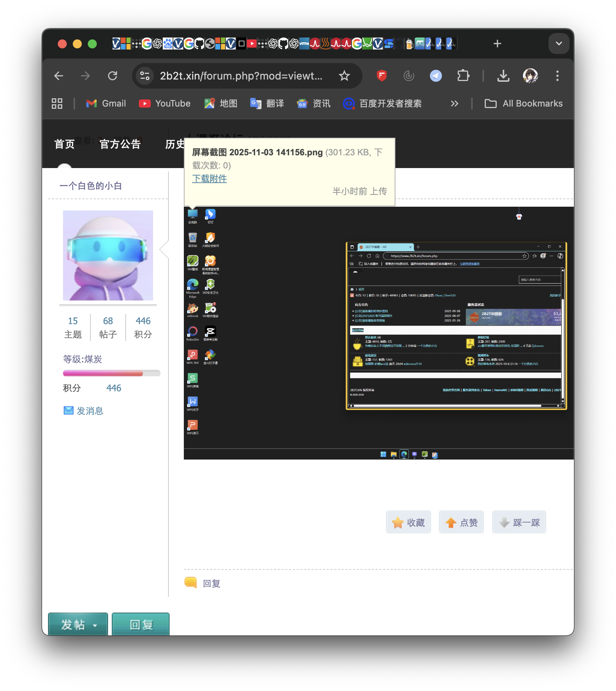
Task: Open the 官方公告 navigation tab
Action: pos(120,144)
